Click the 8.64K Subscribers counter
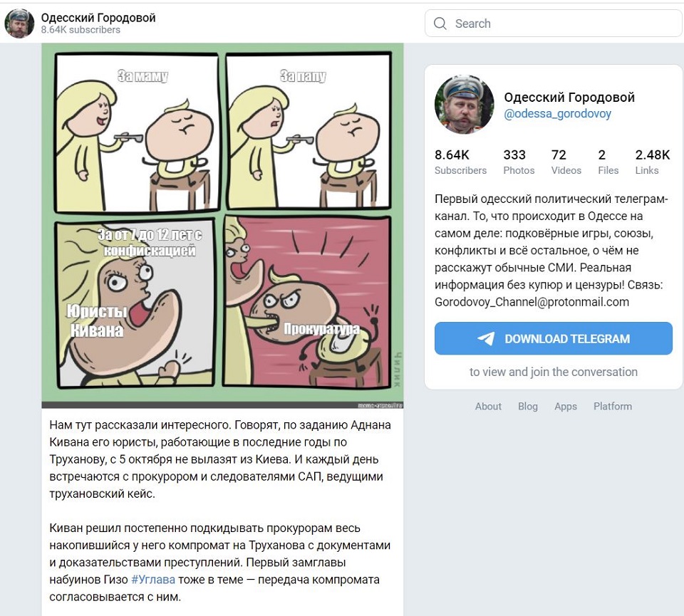The height and width of the screenshot is (616, 684). 460,162
